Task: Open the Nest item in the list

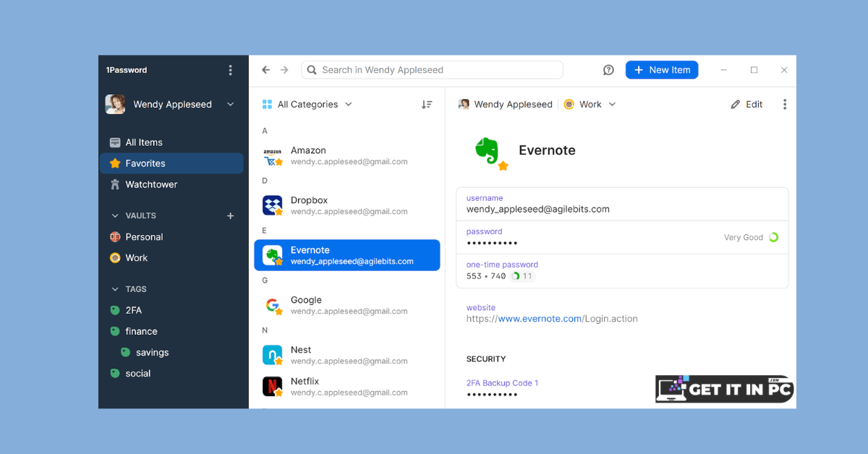Action: [347, 355]
